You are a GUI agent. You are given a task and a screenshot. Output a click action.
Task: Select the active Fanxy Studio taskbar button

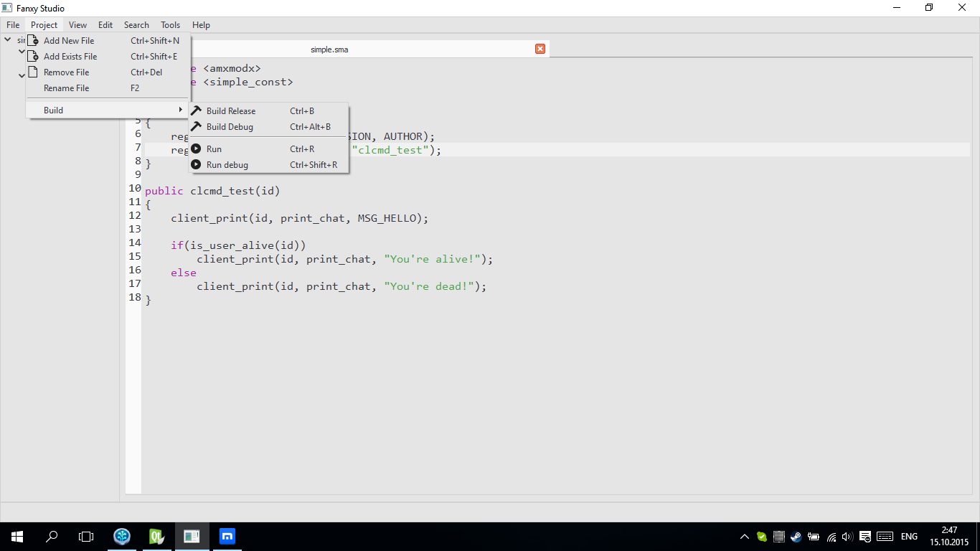click(192, 537)
